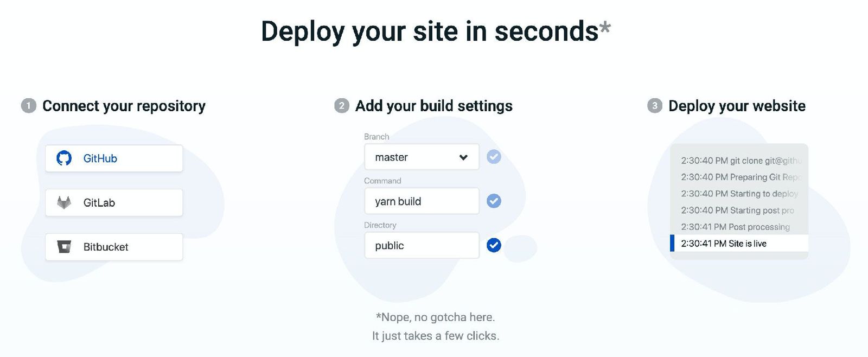868x357 pixels.
Task: Click the step 1 numbered circle badge
Action: pos(28,106)
